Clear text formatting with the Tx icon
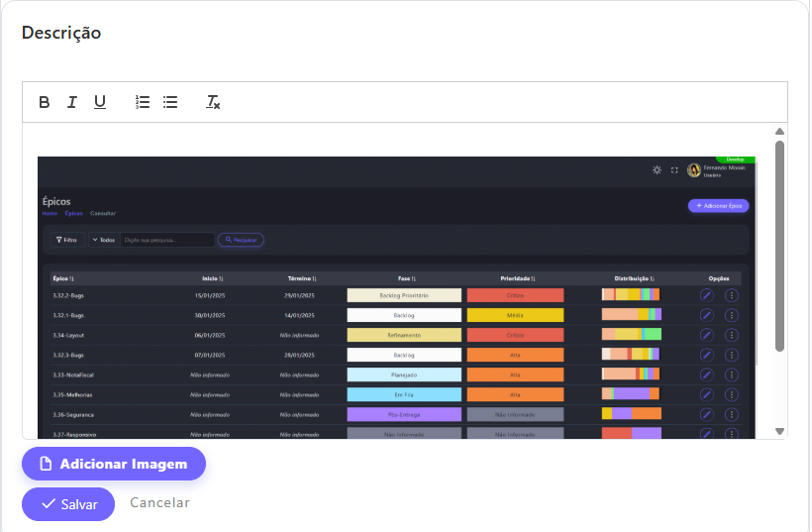812x532 pixels. pyautogui.click(x=213, y=102)
